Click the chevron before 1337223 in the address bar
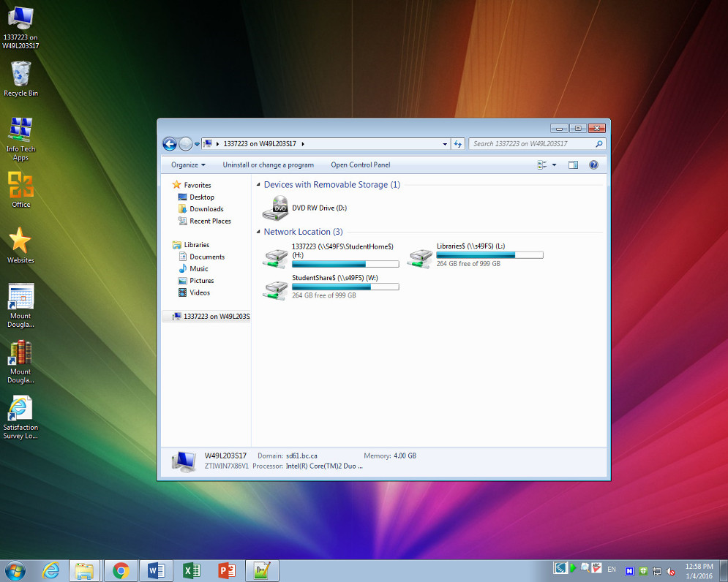This screenshot has height=582, width=728. click(217, 144)
